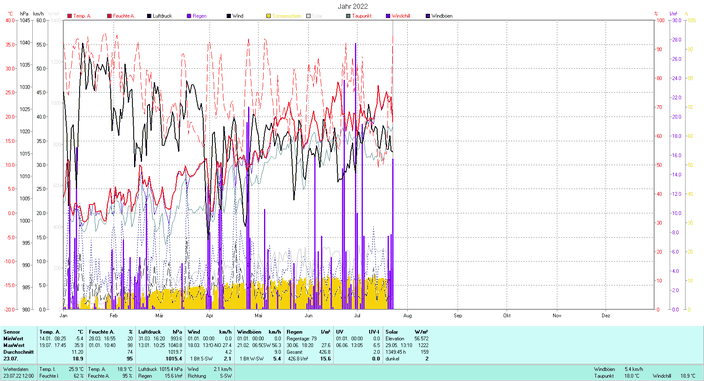Click the 'Durchschnitt' row label in table
The image size is (704, 381).
(18, 352)
